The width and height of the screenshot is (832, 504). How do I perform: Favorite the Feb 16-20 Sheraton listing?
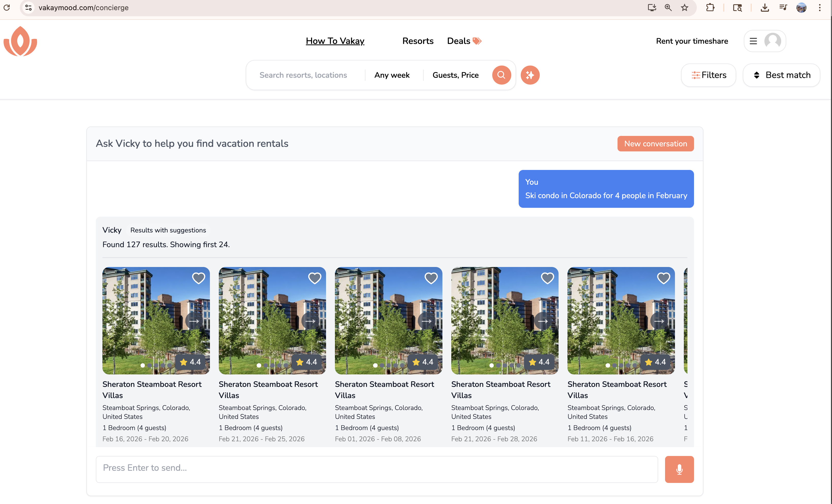coord(198,278)
